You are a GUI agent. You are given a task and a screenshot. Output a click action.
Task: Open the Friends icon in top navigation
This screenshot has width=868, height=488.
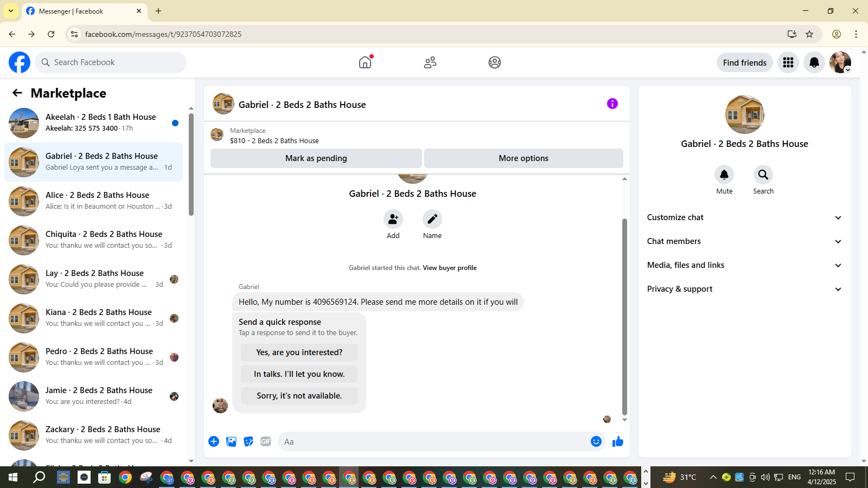(430, 62)
